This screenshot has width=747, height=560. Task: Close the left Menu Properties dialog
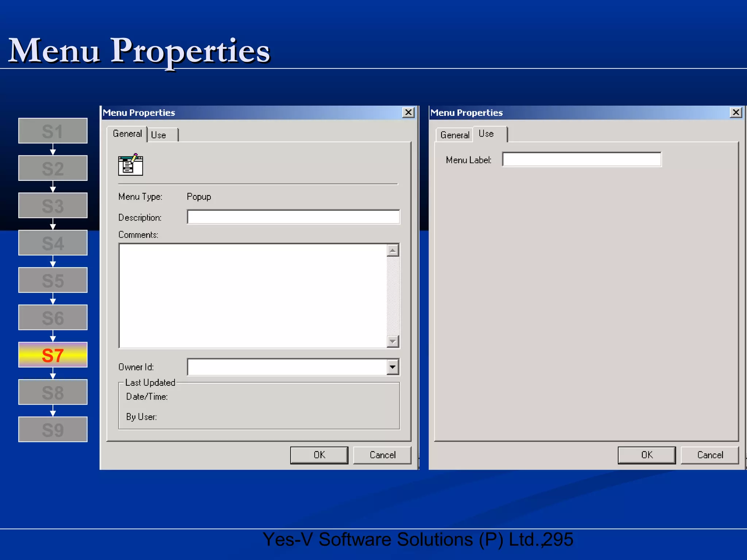409,112
